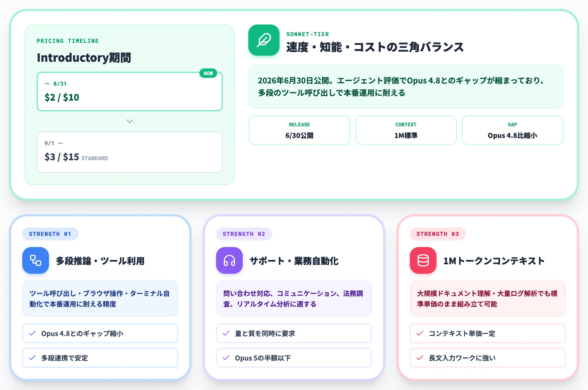Click the blue multi-step reasoning workflow icon
The width and height of the screenshot is (588, 390).
click(36, 260)
